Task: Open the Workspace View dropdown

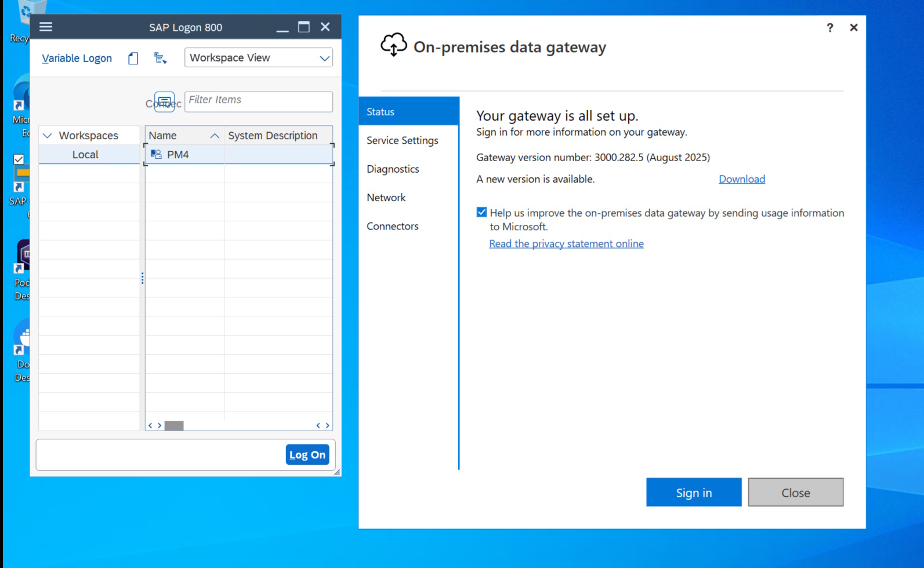Action: click(259, 58)
